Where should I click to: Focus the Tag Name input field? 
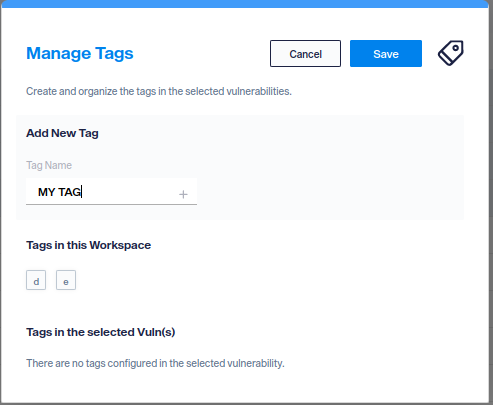[x=111, y=191]
